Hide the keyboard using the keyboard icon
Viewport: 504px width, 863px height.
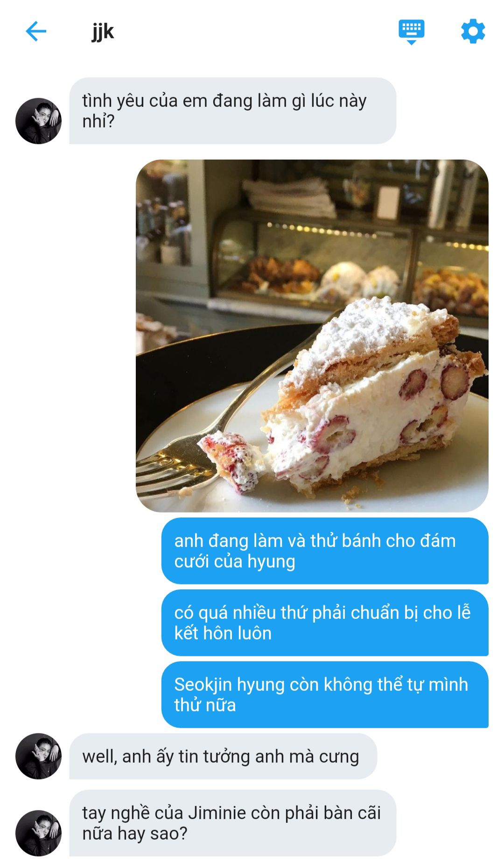click(411, 32)
